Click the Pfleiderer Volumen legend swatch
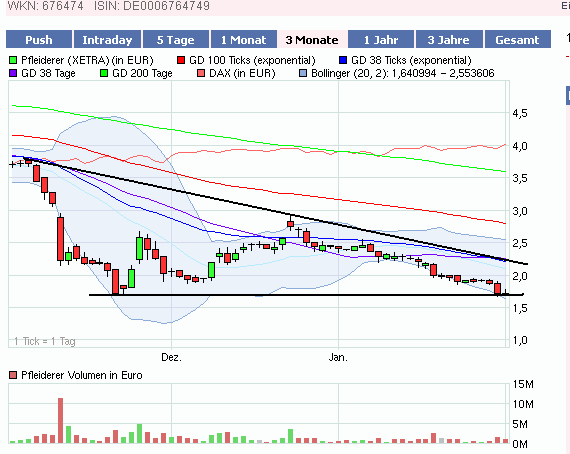This screenshot has width=570, height=454. coord(13,375)
